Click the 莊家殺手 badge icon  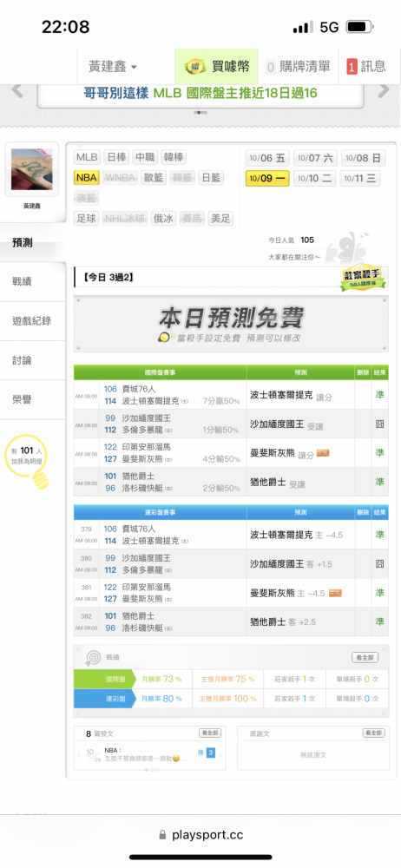tap(361, 279)
